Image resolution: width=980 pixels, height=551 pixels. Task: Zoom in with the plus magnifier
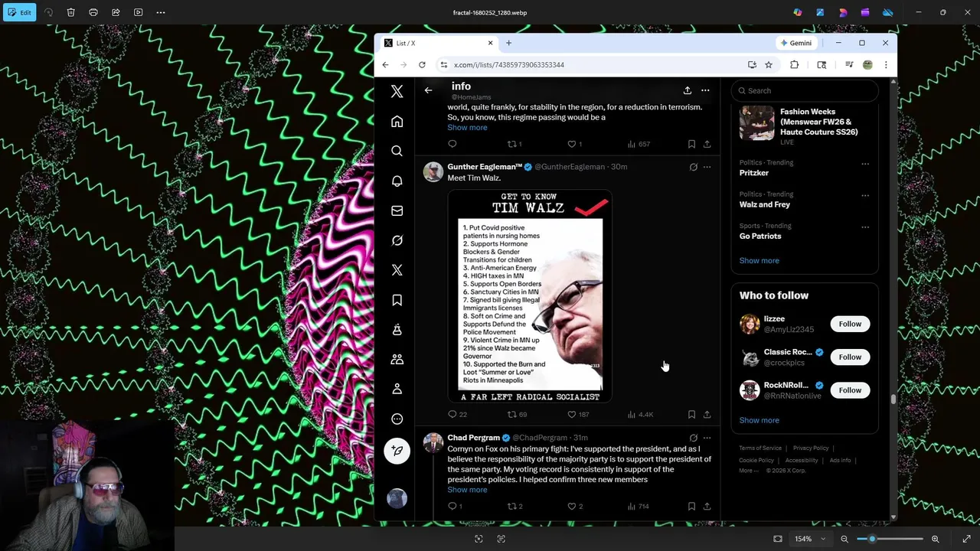[935, 539]
